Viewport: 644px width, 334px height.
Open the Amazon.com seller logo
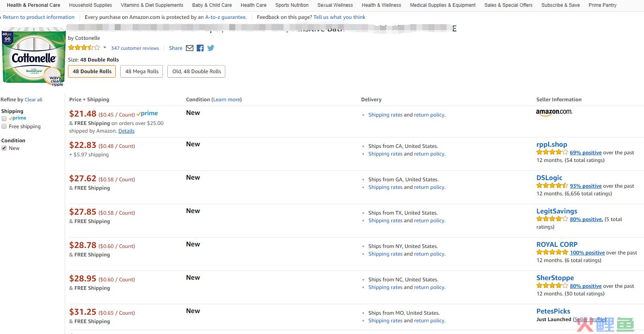point(554,113)
